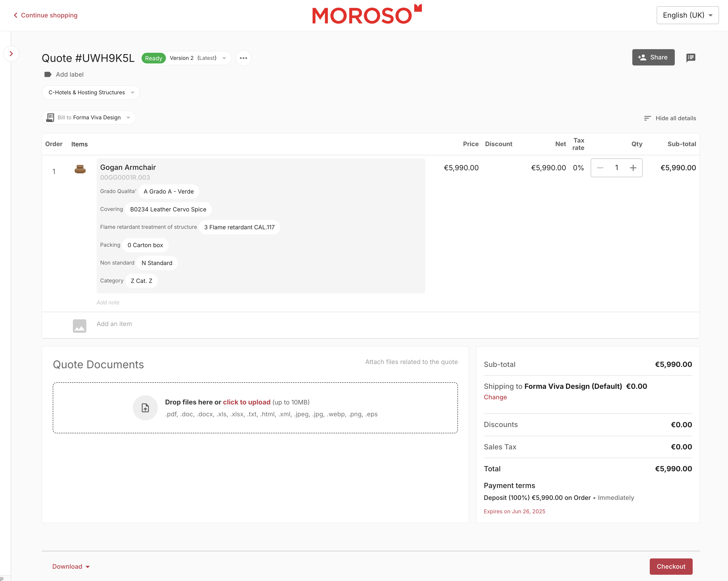This screenshot has width=728, height=581.
Task: Click the Add note field
Action: pyautogui.click(x=108, y=302)
